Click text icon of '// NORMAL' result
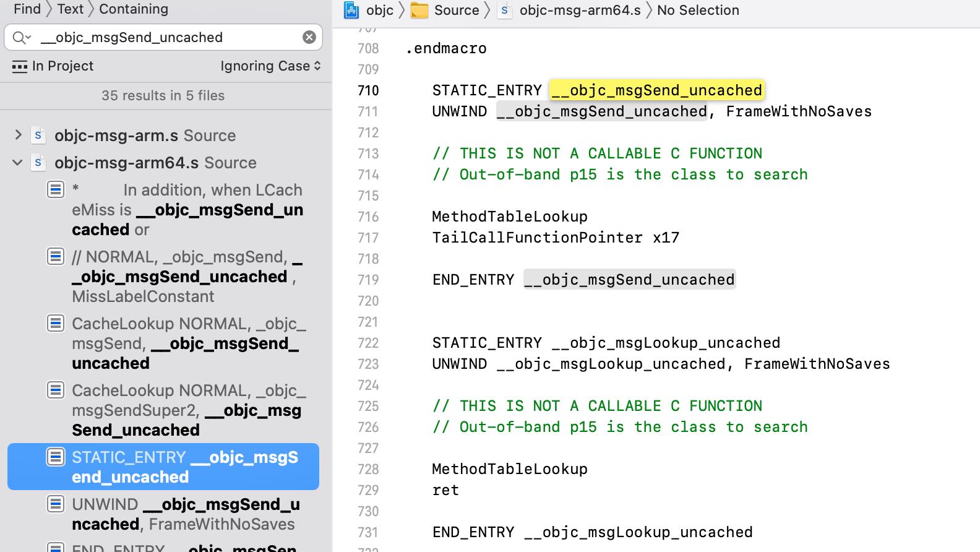The height and width of the screenshot is (552, 980). [56, 256]
